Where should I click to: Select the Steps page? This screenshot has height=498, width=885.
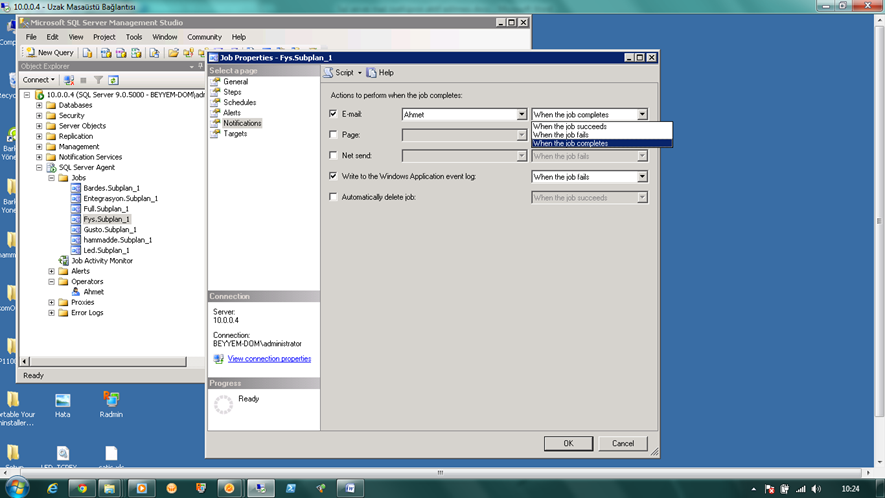(x=232, y=92)
